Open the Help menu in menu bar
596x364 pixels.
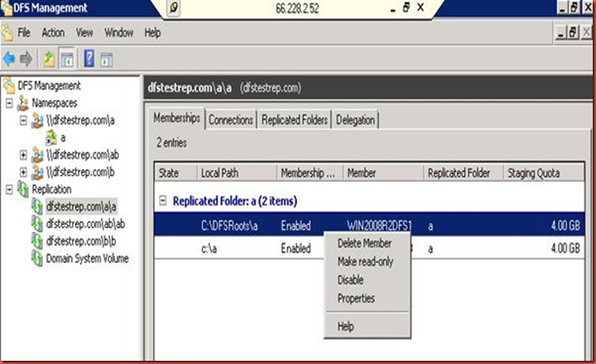(152, 33)
